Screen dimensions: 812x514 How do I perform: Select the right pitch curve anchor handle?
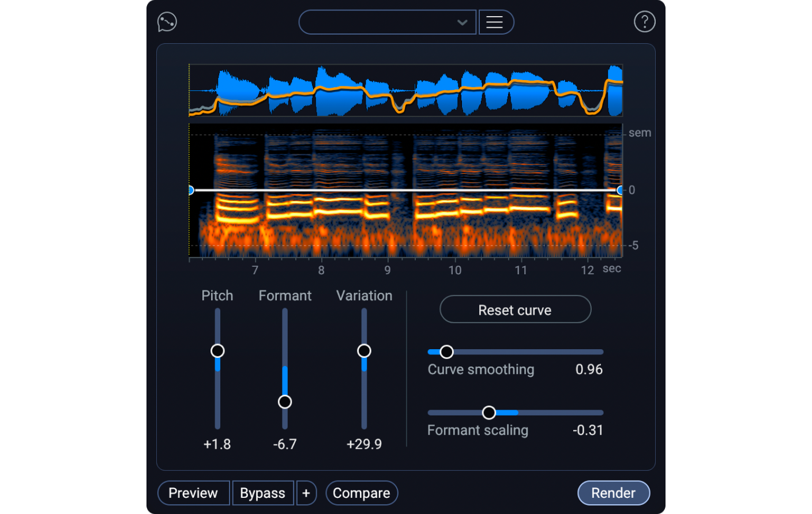click(621, 190)
